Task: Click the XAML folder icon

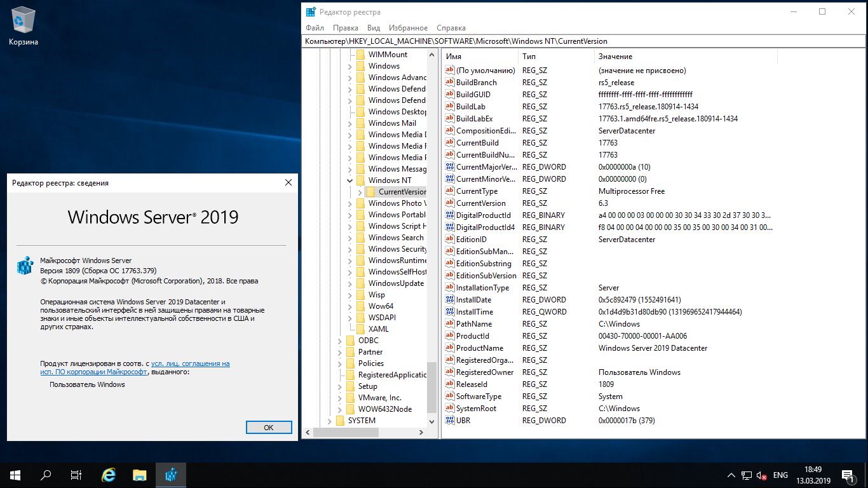Action: [x=360, y=329]
